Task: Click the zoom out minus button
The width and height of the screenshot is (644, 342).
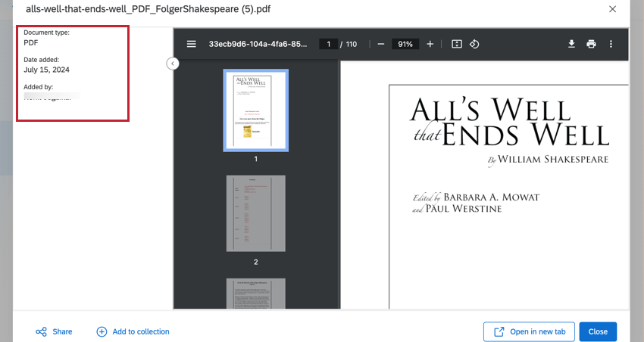Action: coord(380,44)
